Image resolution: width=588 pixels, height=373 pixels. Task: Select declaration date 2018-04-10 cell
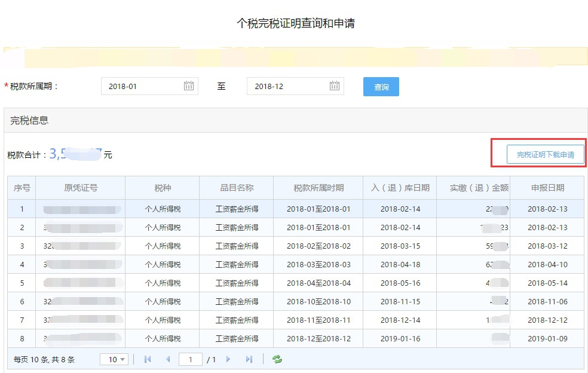click(x=547, y=265)
